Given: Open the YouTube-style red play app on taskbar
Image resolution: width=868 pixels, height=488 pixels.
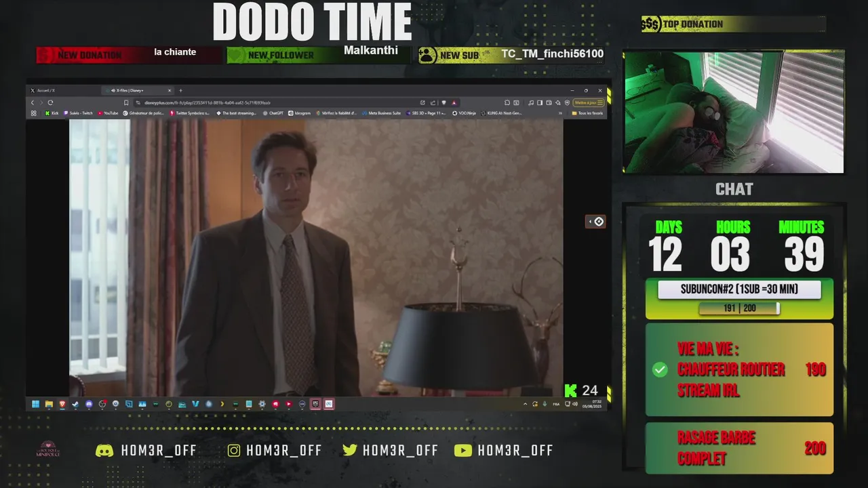Looking at the screenshot, I should (x=288, y=404).
